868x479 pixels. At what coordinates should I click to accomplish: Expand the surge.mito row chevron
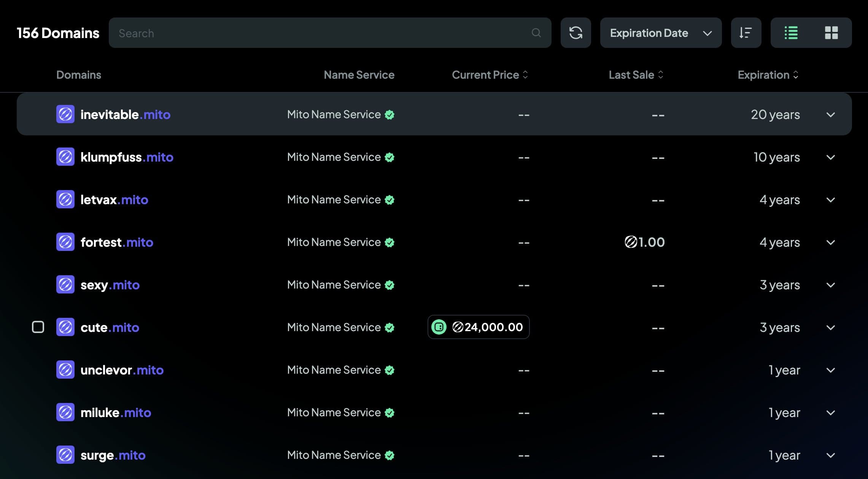coord(831,455)
